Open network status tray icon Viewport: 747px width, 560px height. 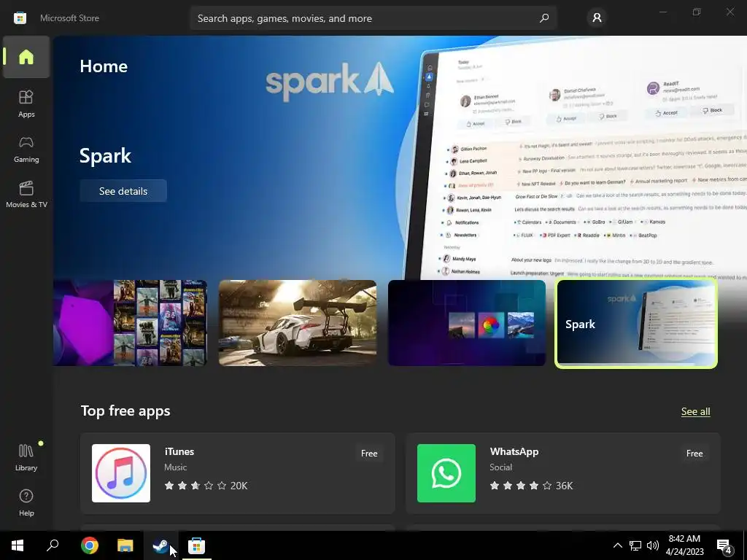point(635,545)
